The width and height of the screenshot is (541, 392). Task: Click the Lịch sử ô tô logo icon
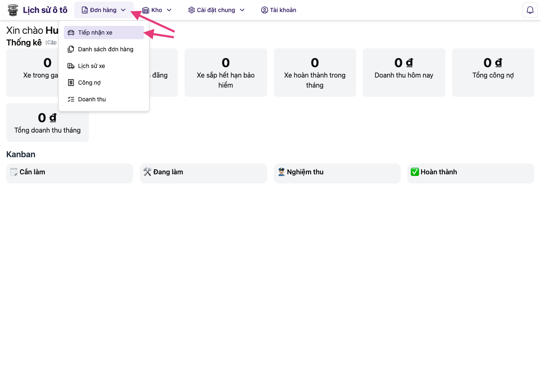coord(13,10)
